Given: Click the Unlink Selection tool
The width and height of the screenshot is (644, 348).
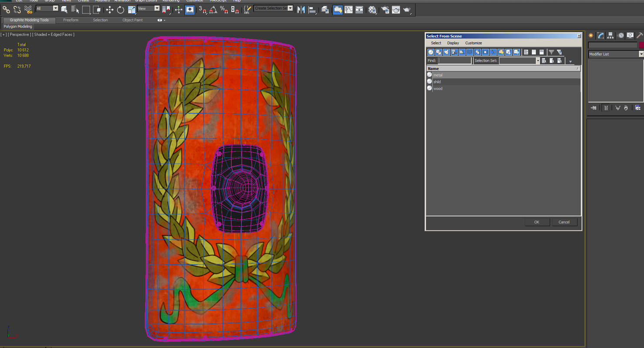Looking at the screenshot, I should point(17,9).
